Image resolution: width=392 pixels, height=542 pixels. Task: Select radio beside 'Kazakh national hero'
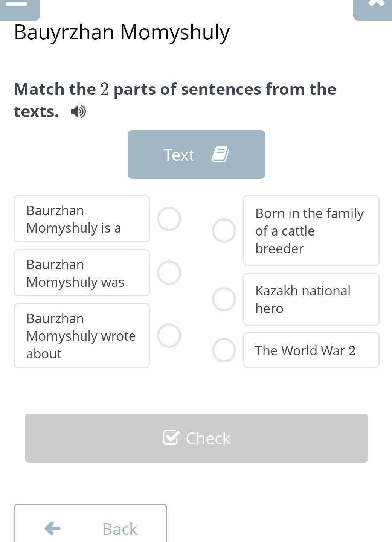224,299
